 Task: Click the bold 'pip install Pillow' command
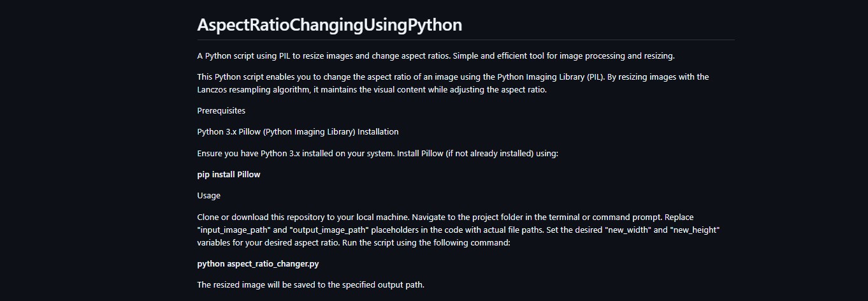(229, 174)
